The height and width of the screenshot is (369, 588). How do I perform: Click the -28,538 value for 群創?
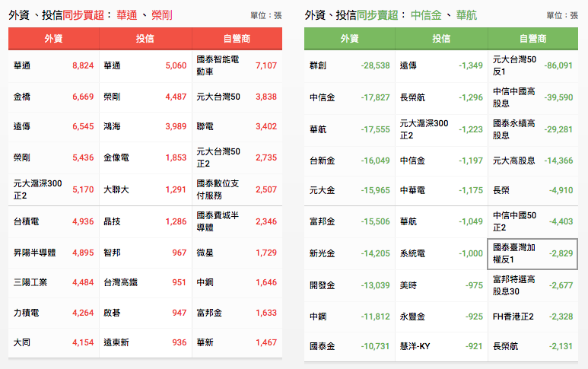(x=375, y=65)
